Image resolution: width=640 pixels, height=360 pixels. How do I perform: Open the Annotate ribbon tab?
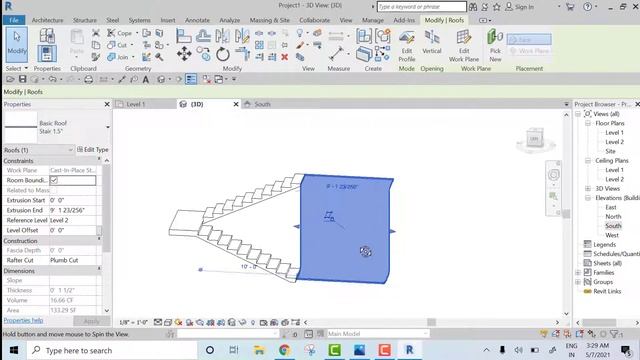pyautogui.click(x=197, y=20)
